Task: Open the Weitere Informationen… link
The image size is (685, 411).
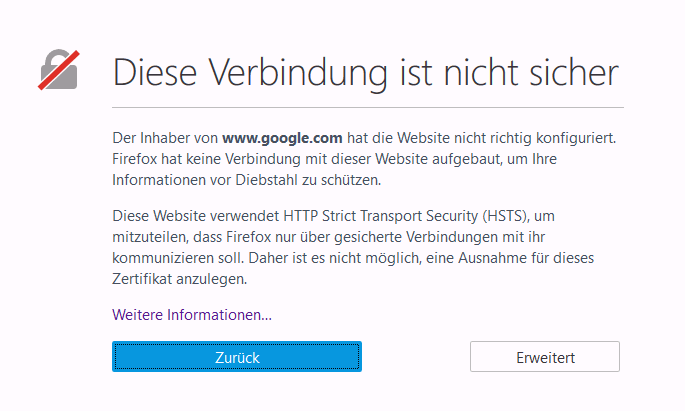Action: pyautogui.click(x=192, y=315)
